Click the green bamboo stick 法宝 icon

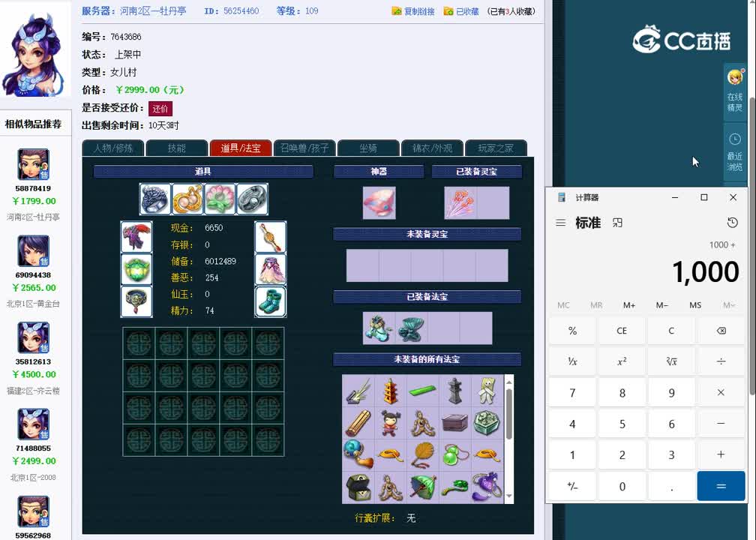[423, 391]
